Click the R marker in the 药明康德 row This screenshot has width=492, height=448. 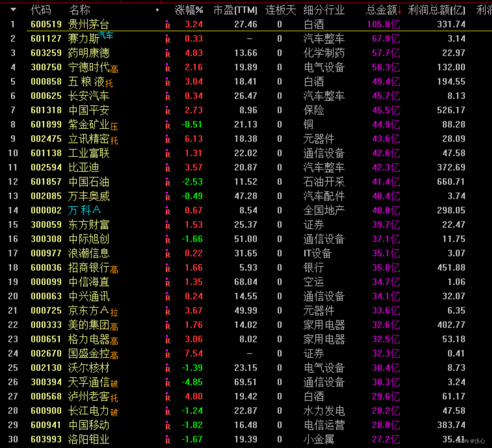click(x=168, y=53)
